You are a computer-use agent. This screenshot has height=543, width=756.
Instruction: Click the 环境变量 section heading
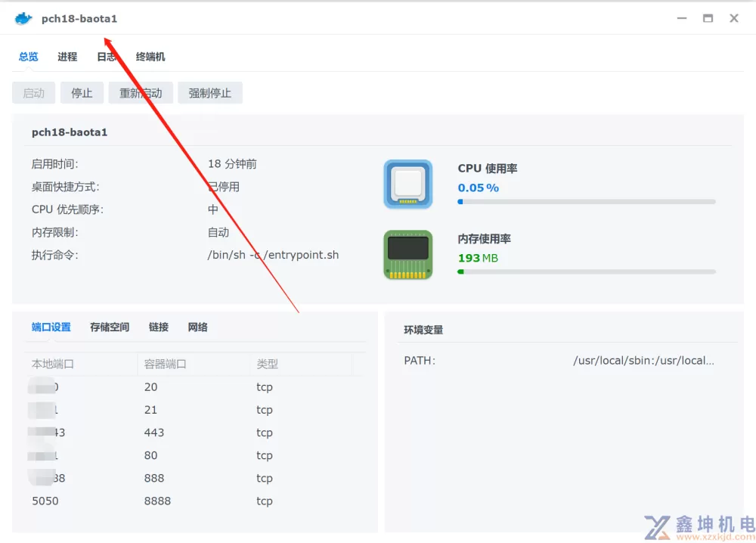[423, 330]
